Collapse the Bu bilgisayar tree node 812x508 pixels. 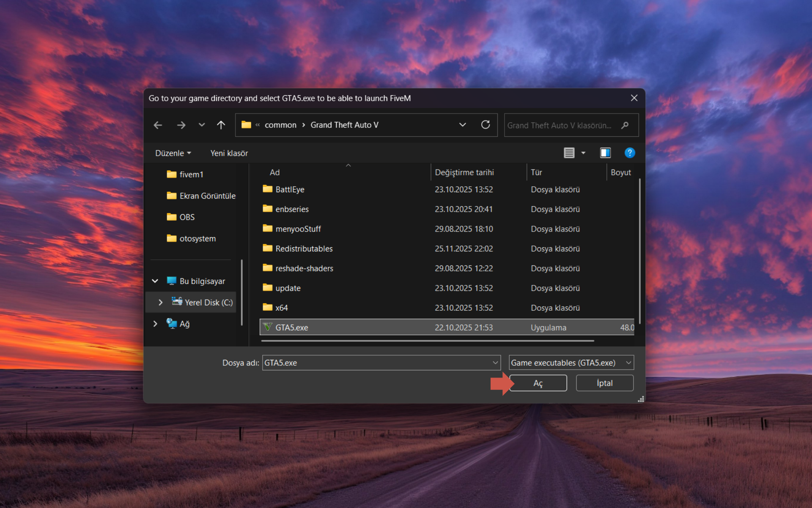(155, 281)
